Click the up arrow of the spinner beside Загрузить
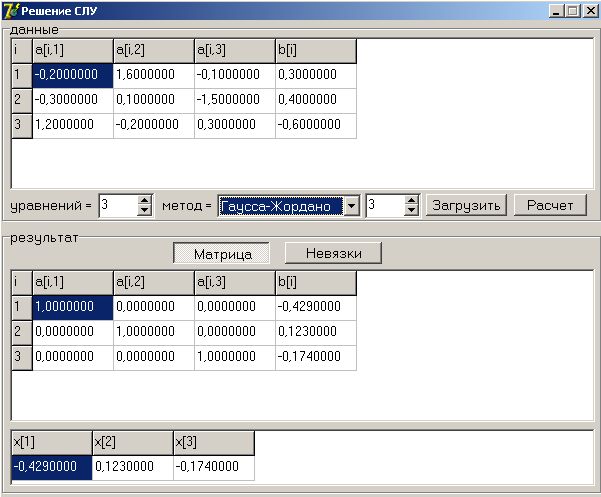The height and width of the screenshot is (497, 601). (411, 200)
